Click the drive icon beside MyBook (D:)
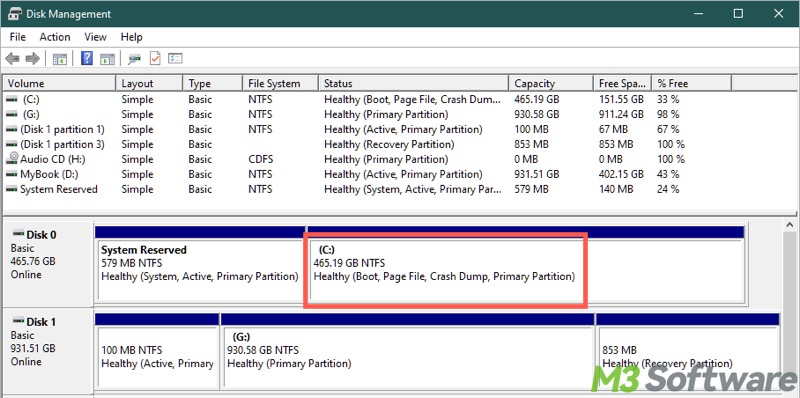Image resolution: width=800 pixels, height=398 pixels. point(11,174)
